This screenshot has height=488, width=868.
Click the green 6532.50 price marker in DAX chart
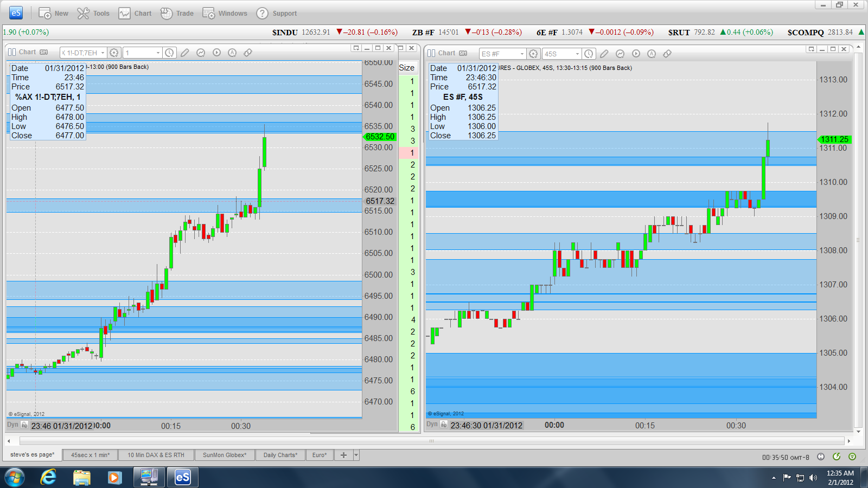[x=380, y=137]
